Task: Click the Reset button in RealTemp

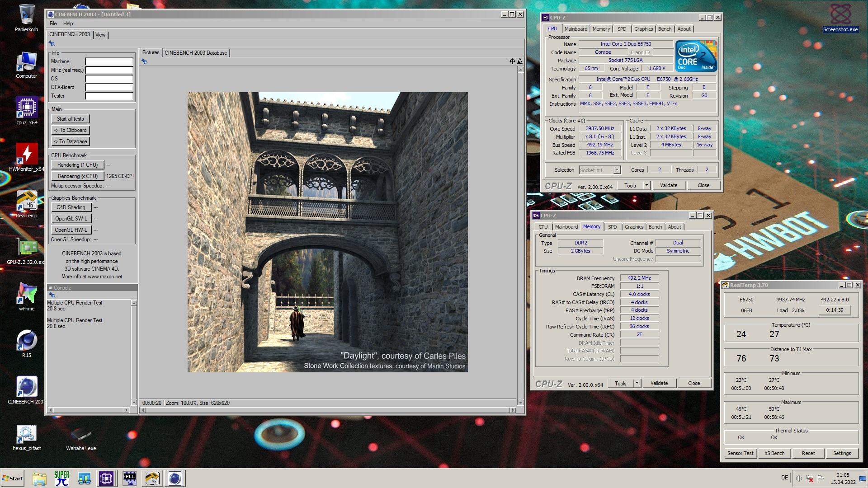Action: coord(808,453)
